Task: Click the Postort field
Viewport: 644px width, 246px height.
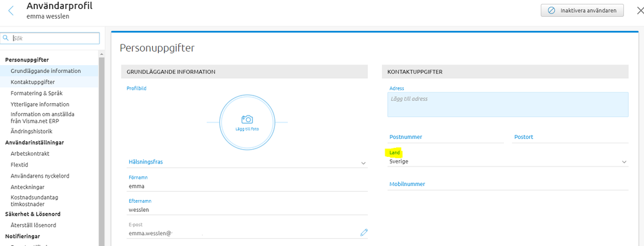Action: [x=570, y=137]
